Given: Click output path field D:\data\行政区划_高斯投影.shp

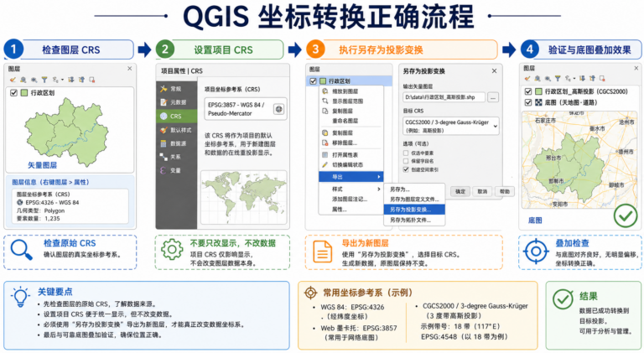Looking at the screenshot, I should 444,97.
